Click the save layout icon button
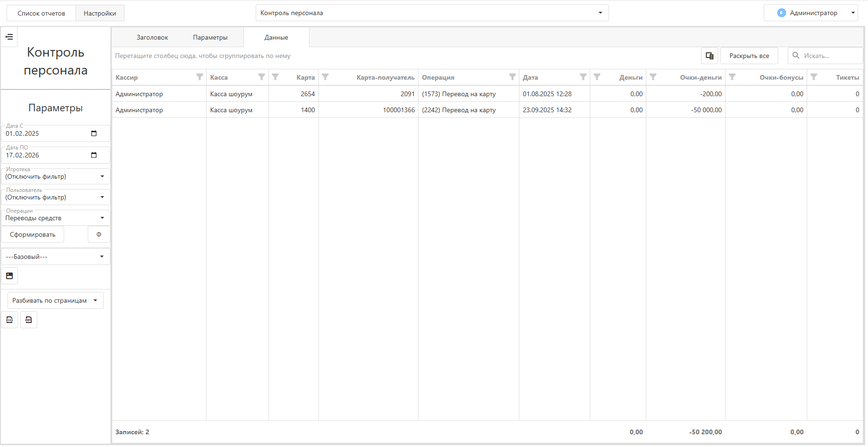868x447 pixels. [x=9, y=276]
